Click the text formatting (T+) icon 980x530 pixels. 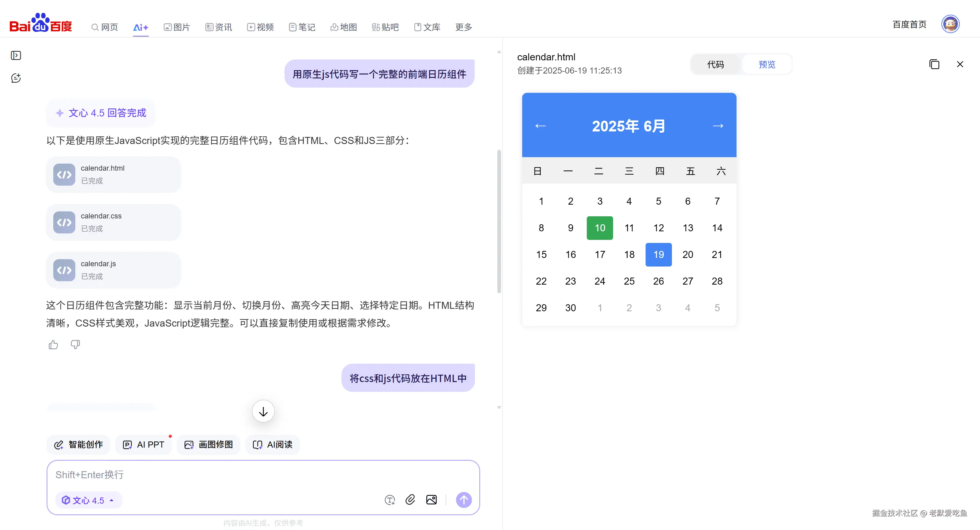pyautogui.click(x=389, y=500)
